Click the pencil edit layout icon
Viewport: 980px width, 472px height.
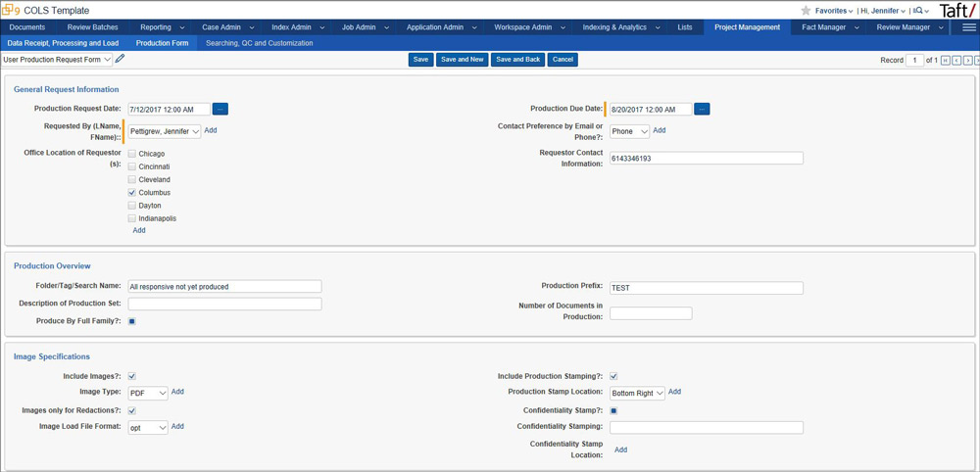click(x=121, y=60)
